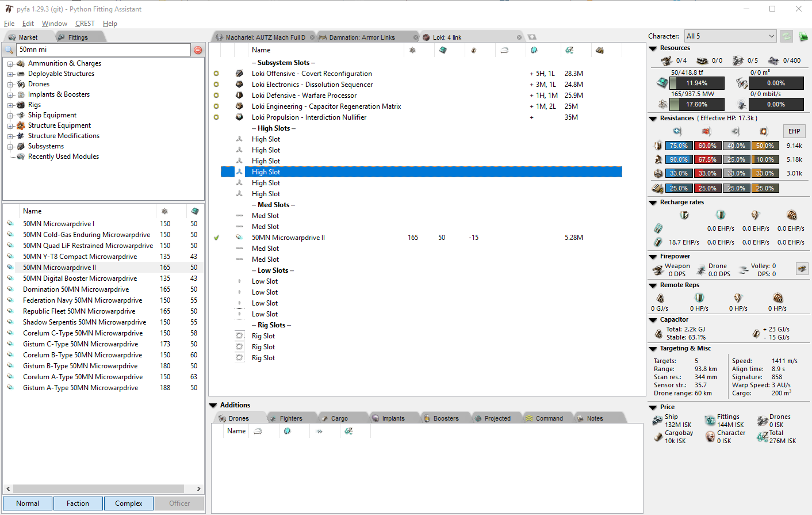812x515 pixels.
Task: Click the Ship price icon
Action: click(x=657, y=421)
